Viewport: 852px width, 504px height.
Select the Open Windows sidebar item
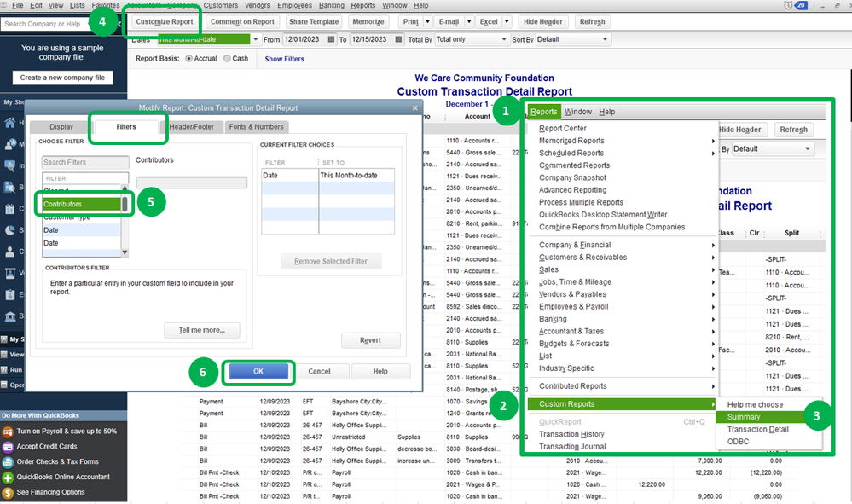(x=13, y=385)
